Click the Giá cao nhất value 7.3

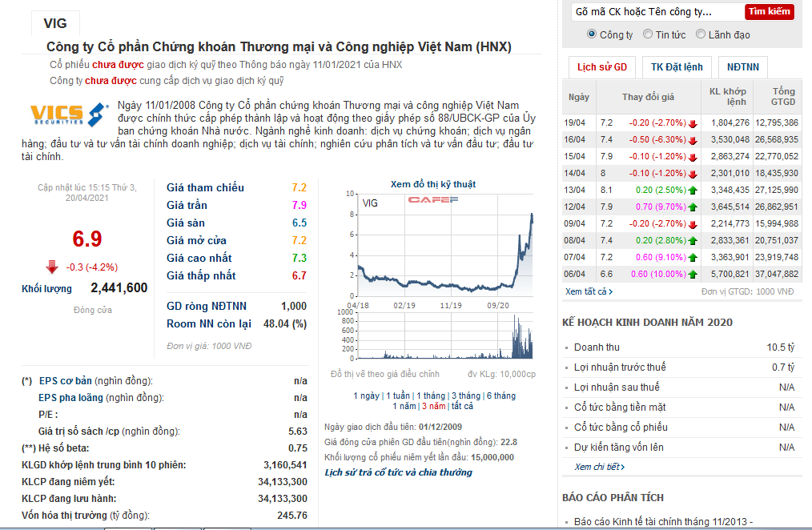tap(299, 259)
